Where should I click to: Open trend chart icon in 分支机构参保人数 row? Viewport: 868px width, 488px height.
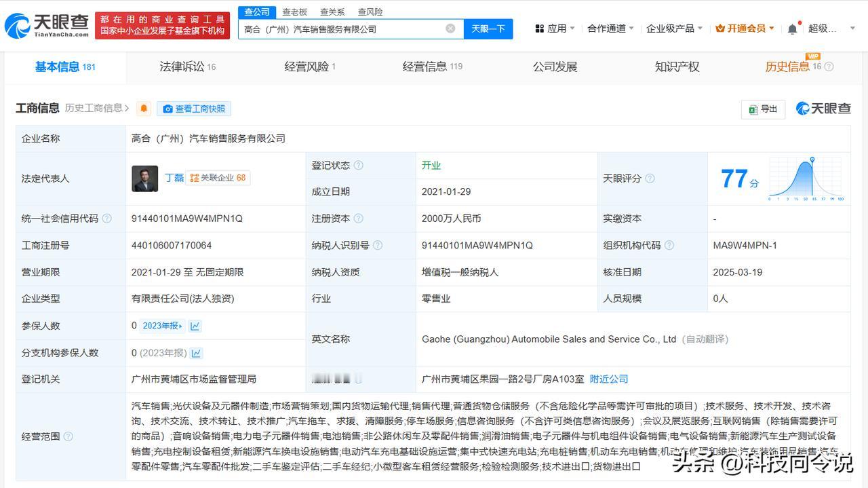(x=197, y=353)
